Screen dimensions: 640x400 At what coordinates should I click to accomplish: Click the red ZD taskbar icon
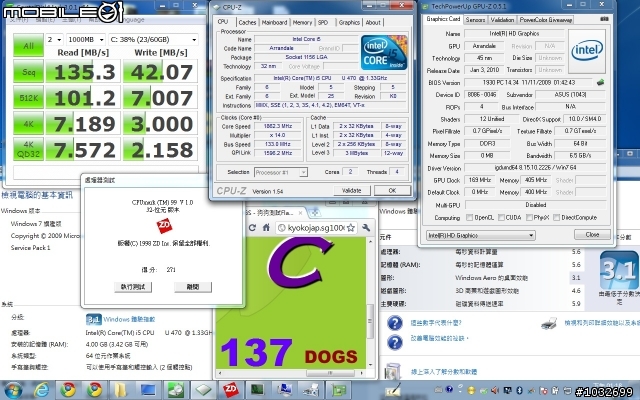pos(230,390)
